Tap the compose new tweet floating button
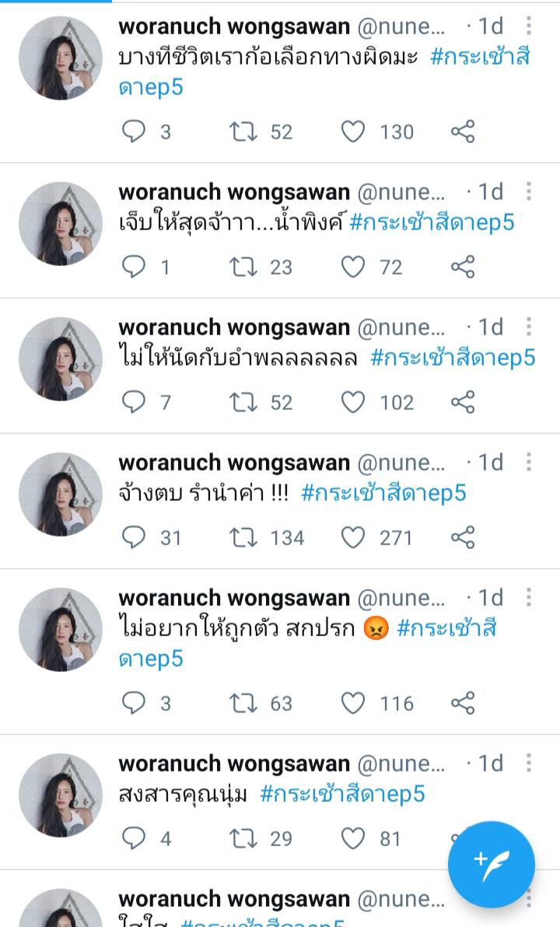 click(492, 864)
